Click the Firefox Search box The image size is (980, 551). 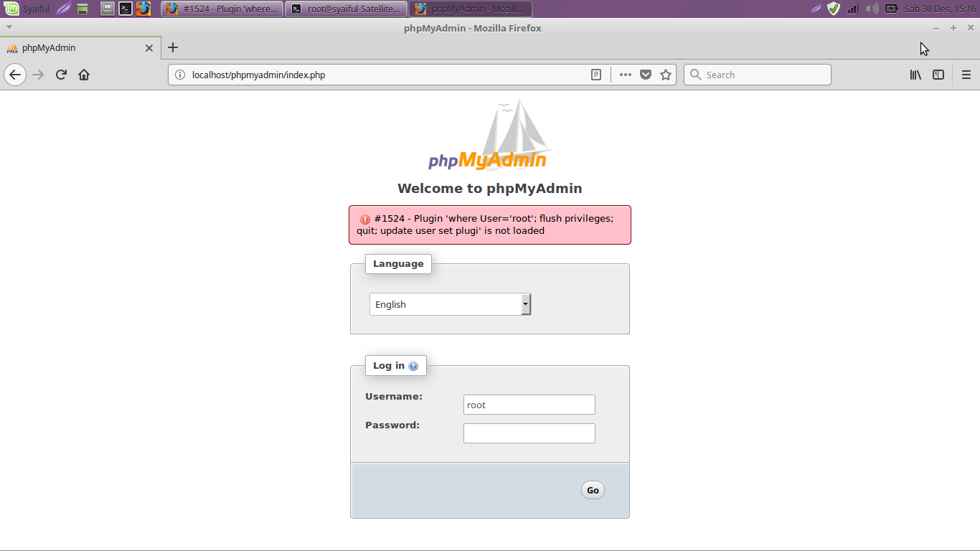point(758,75)
